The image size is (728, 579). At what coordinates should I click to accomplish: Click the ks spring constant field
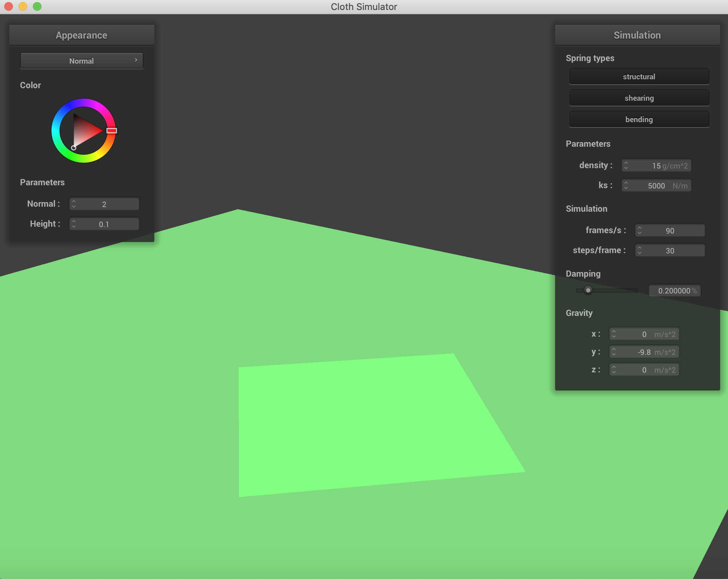tap(656, 185)
